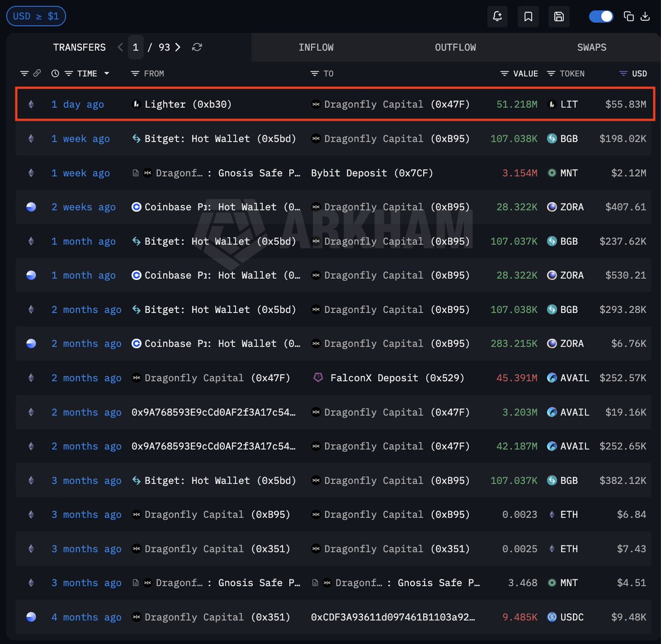The height and width of the screenshot is (644, 661).
Task: Open the chain filter icon in header
Action: [x=24, y=73]
